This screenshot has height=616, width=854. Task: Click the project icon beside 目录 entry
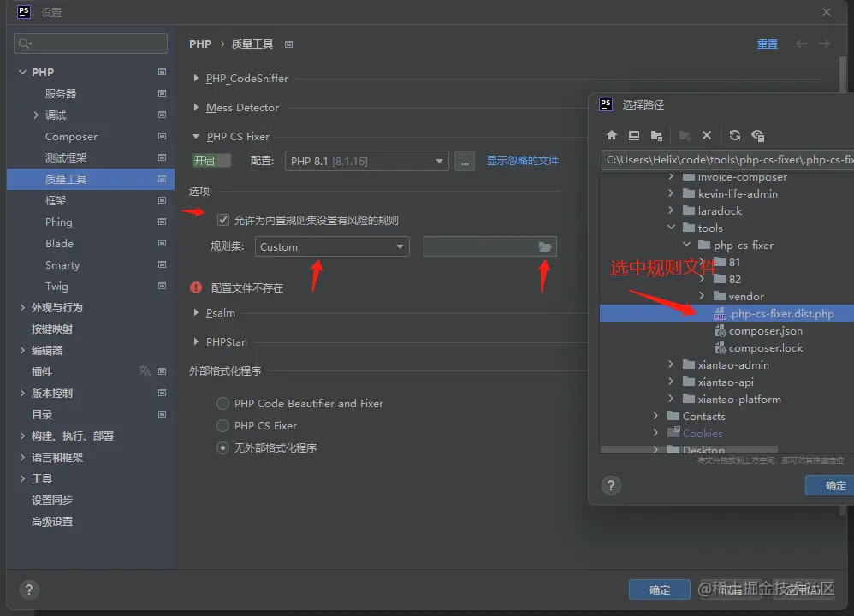(162, 414)
